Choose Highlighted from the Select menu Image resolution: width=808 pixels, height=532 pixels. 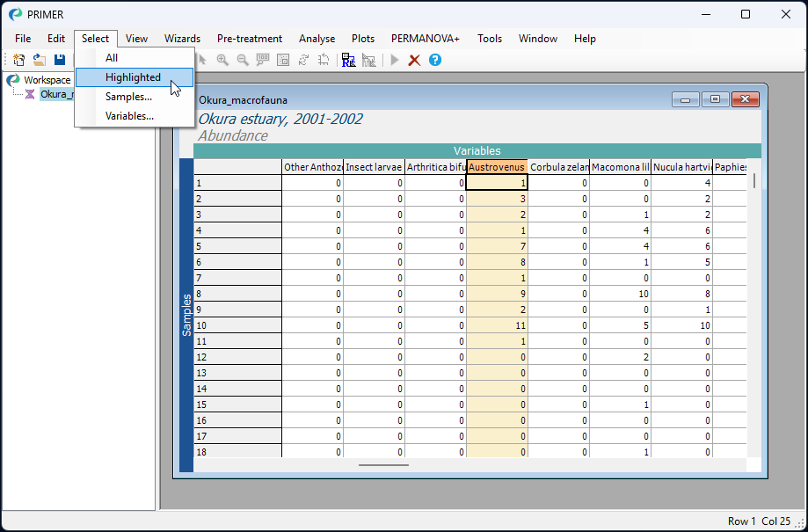[135, 77]
